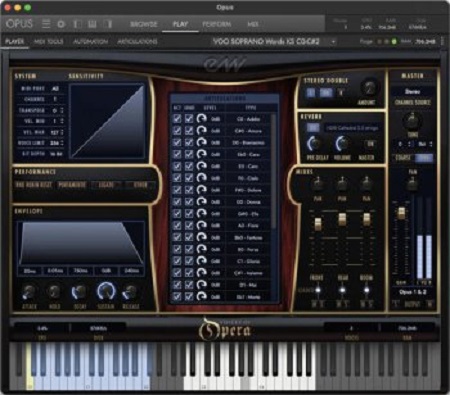The height and width of the screenshot is (395, 450).
Task: Open the Opus main hamburger menu
Action: click(46, 24)
